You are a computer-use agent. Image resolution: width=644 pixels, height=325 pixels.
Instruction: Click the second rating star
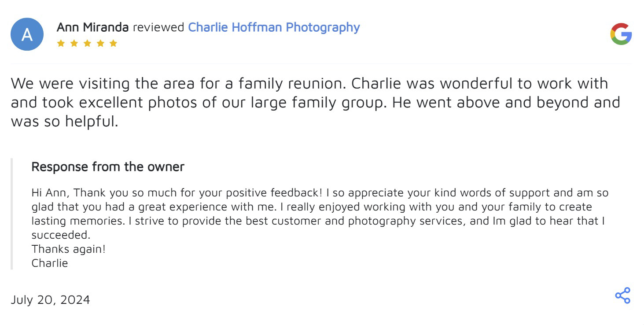click(74, 43)
